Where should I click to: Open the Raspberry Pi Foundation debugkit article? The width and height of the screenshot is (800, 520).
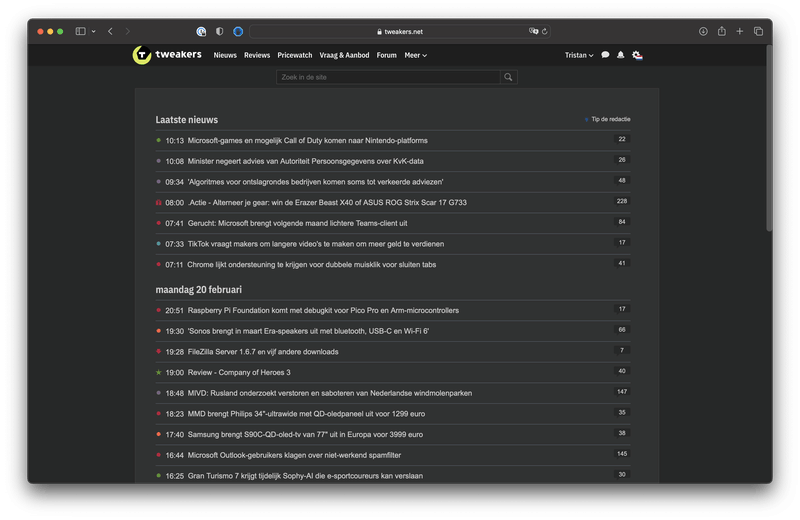323,310
